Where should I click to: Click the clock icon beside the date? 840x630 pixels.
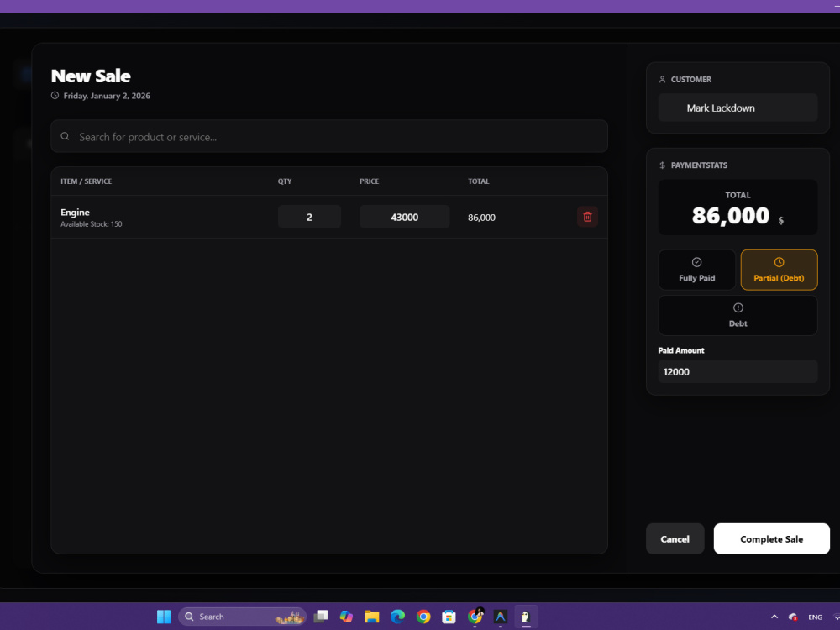click(55, 96)
